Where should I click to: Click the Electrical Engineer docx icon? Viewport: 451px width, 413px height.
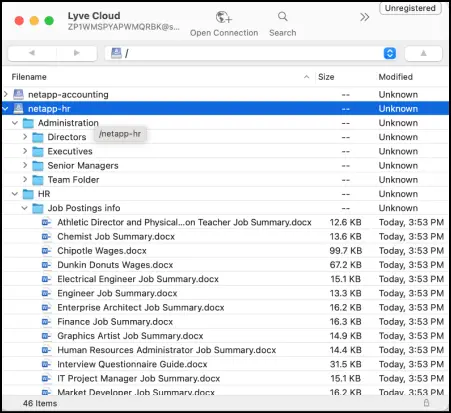tap(47, 279)
